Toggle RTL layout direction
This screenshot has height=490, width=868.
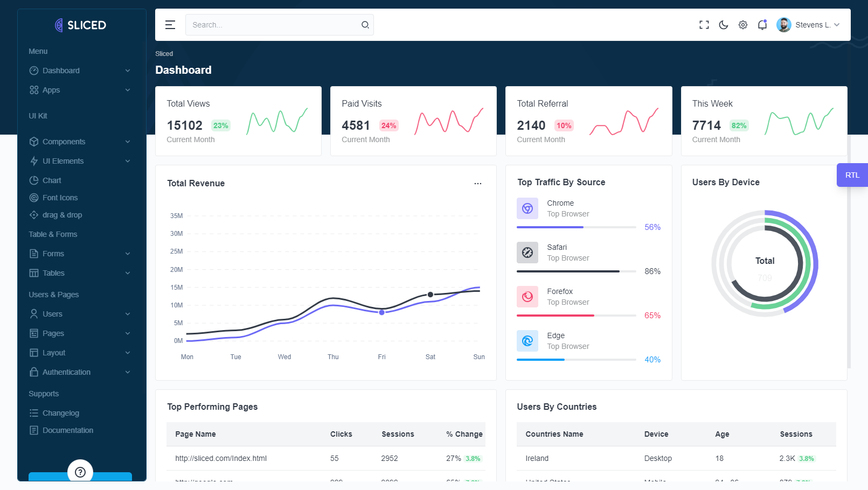pyautogui.click(x=852, y=175)
